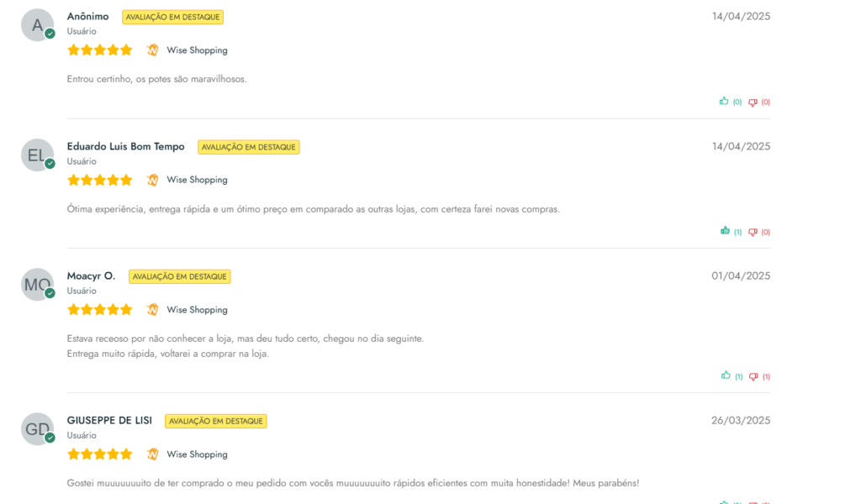Screen dimensions: 861x504
Task: Open the GD user avatar
Action: pos(37,429)
